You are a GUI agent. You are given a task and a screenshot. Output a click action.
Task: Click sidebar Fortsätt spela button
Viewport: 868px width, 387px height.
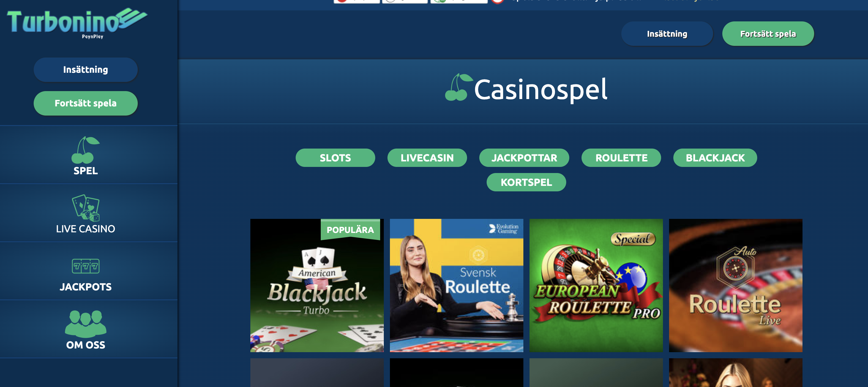pyautogui.click(x=86, y=103)
